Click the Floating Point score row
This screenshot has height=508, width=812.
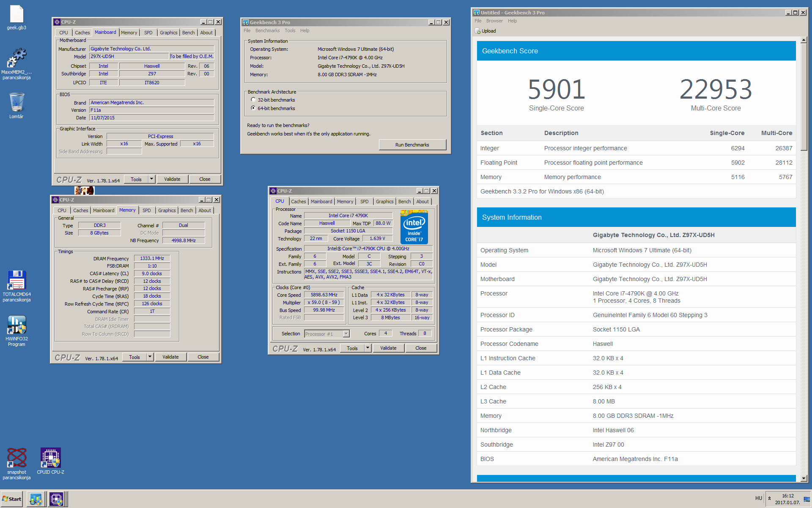pos(636,163)
